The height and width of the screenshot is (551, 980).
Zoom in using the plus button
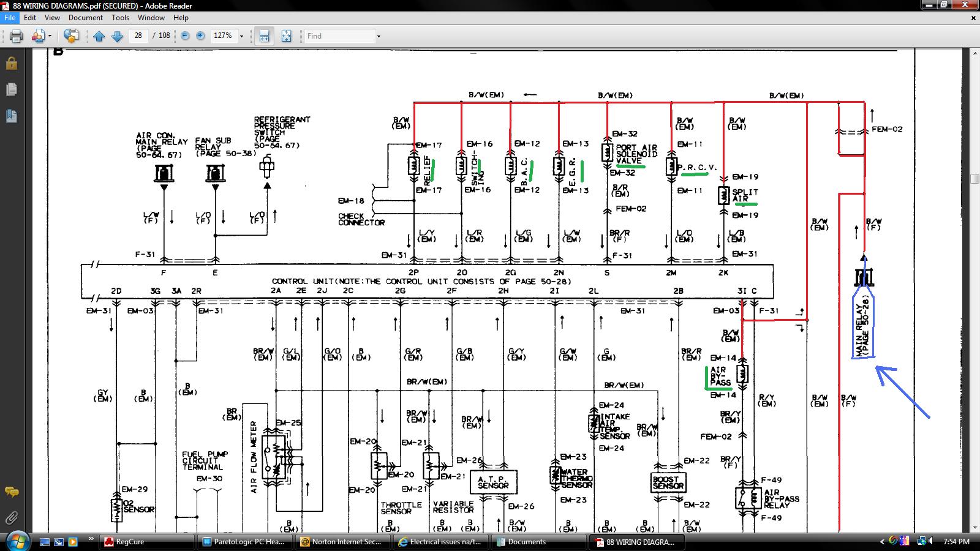coord(200,36)
